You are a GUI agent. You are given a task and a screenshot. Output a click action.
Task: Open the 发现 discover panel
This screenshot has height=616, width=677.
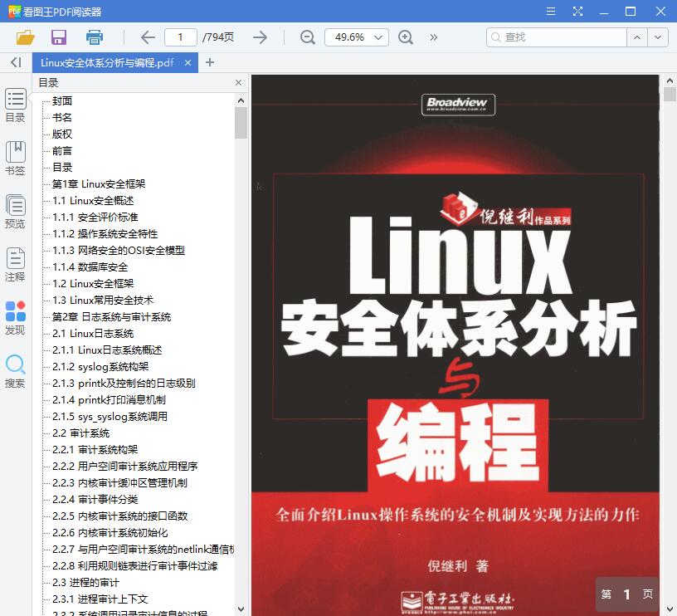pyautogui.click(x=16, y=318)
